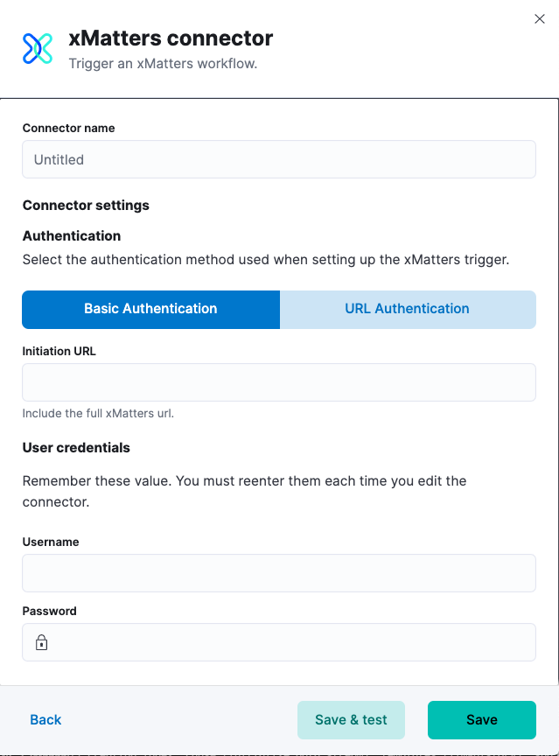Image resolution: width=559 pixels, height=756 pixels.
Task: Click the lock icon in Password field
Action: [x=42, y=641]
